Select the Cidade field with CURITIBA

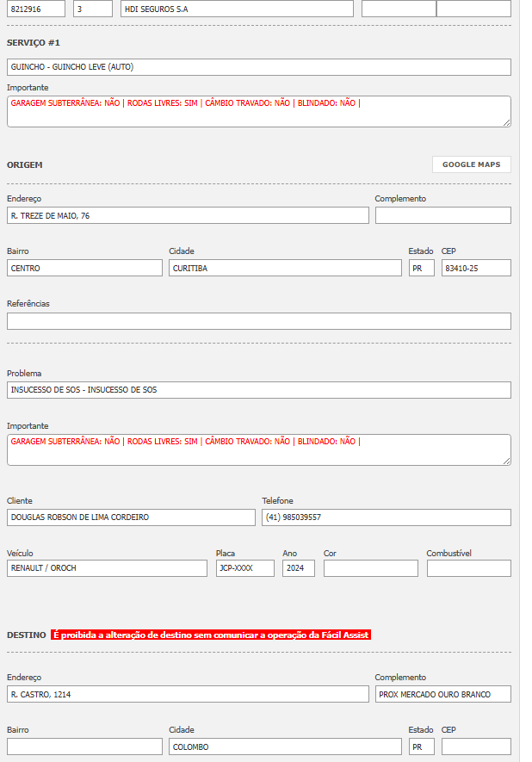(285, 268)
